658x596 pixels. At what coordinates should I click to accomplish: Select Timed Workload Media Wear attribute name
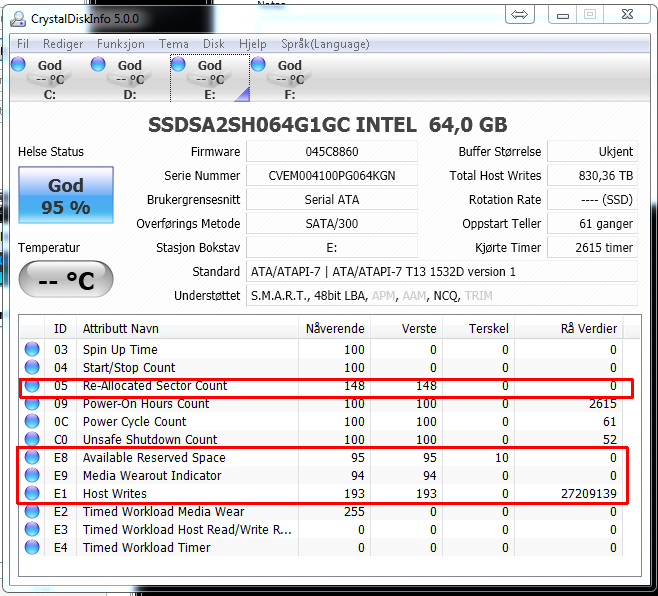click(163, 512)
